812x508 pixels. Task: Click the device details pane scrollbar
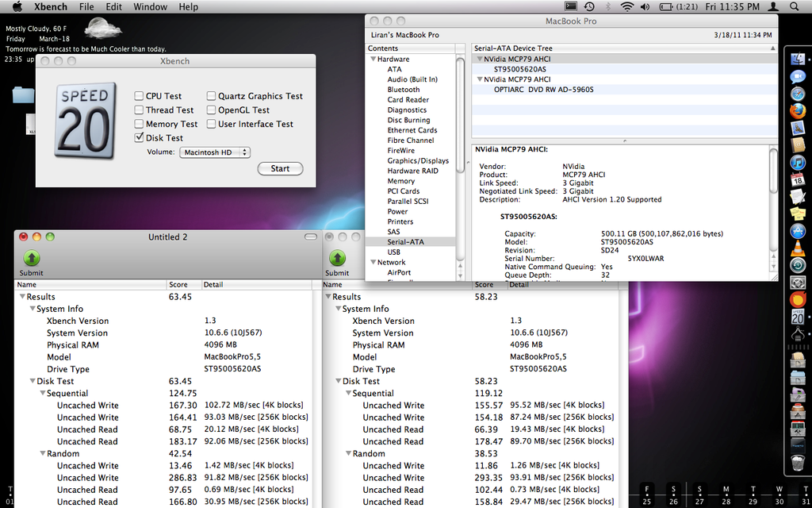(x=773, y=171)
